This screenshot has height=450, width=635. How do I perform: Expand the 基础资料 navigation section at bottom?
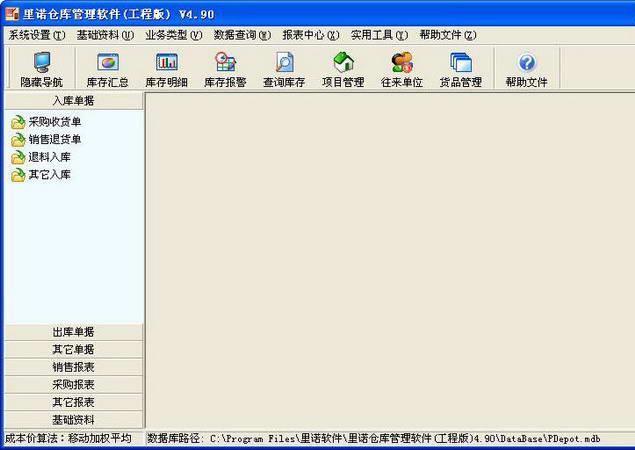74,420
